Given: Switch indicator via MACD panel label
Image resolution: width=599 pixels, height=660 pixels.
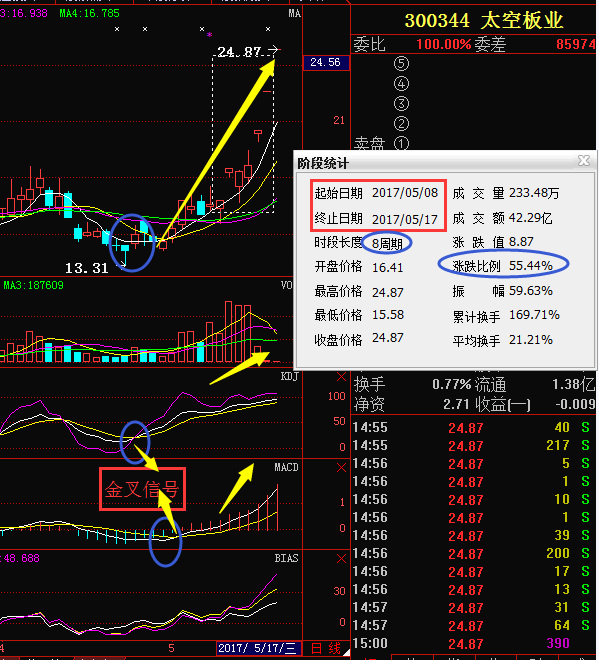Looking at the screenshot, I should pyautogui.click(x=286, y=467).
